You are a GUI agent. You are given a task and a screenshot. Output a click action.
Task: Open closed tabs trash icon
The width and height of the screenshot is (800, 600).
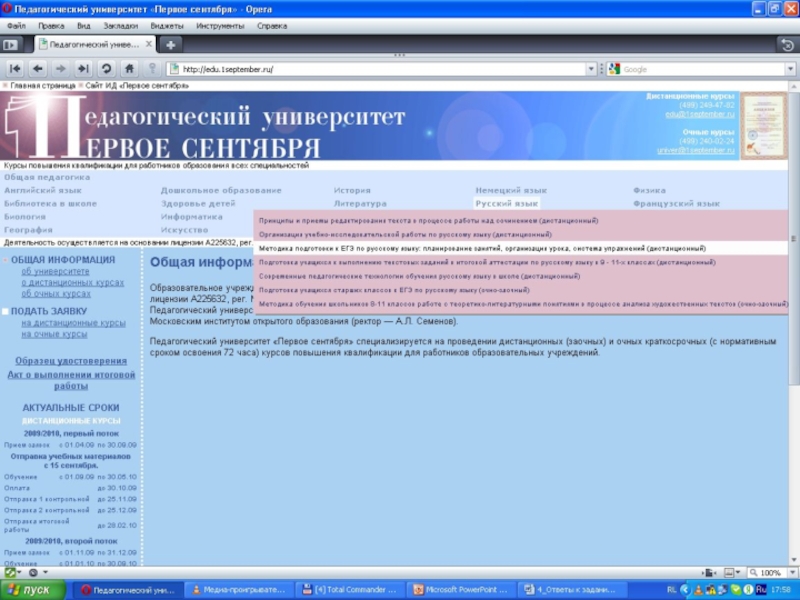(788, 45)
